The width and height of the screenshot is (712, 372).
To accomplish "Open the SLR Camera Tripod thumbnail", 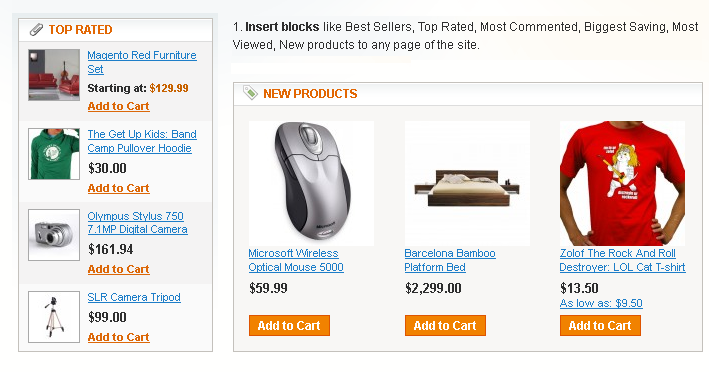I will click(x=54, y=317).
